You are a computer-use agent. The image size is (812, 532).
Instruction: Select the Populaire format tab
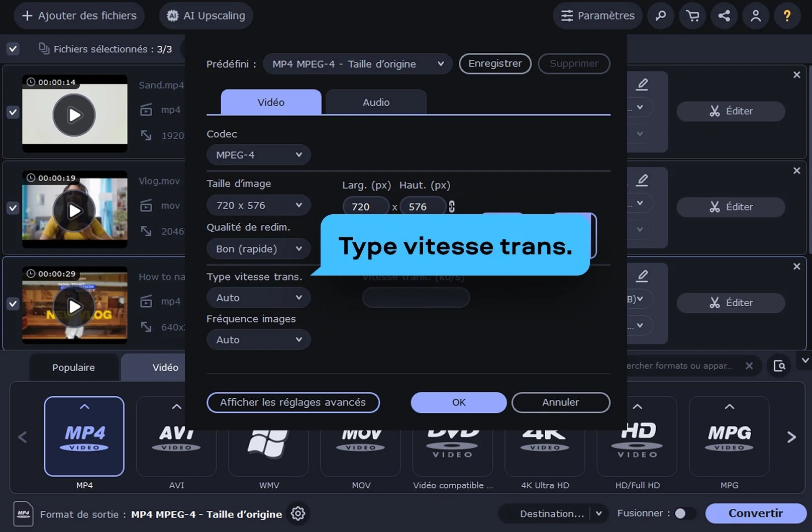coord(73,368)
